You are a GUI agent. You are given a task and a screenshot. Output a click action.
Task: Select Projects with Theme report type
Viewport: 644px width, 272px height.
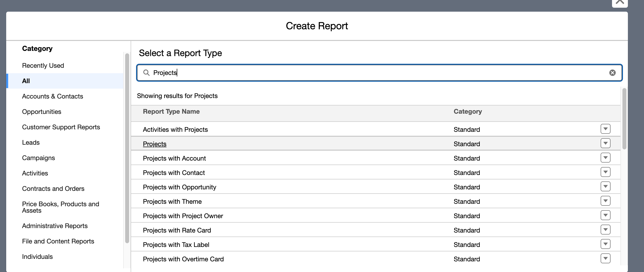[x=172, y=202]
